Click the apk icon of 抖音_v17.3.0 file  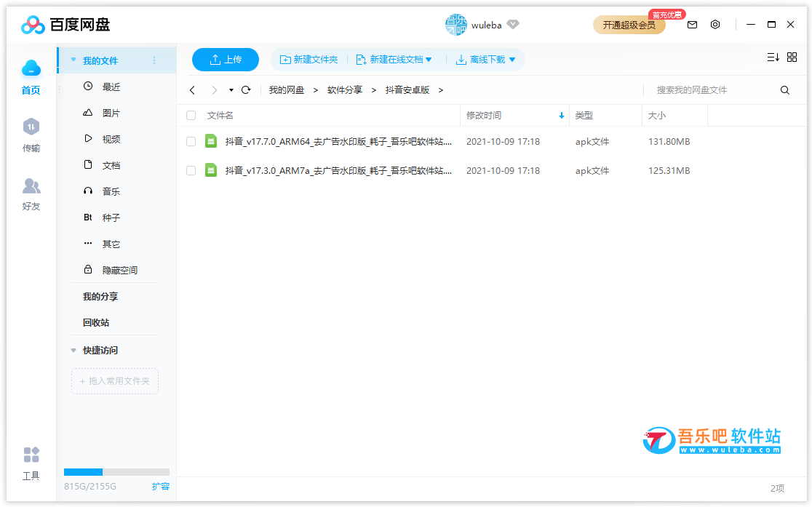tap(211, 170)
